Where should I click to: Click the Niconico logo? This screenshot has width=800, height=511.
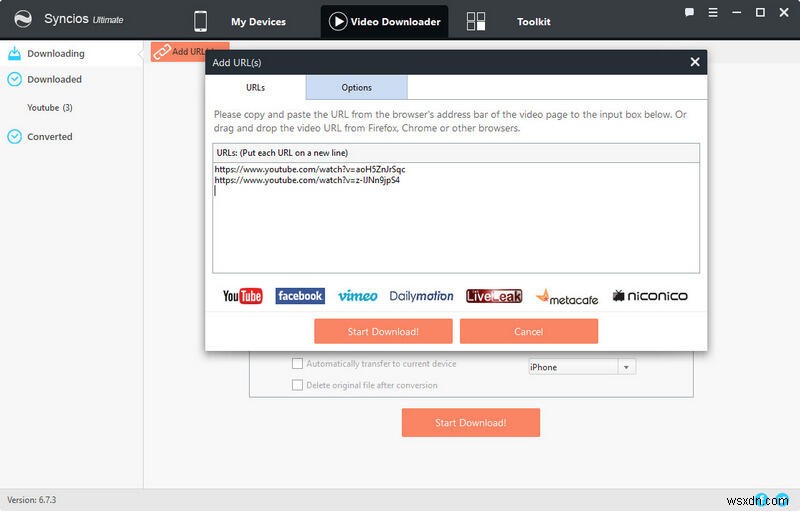(650, 296)
